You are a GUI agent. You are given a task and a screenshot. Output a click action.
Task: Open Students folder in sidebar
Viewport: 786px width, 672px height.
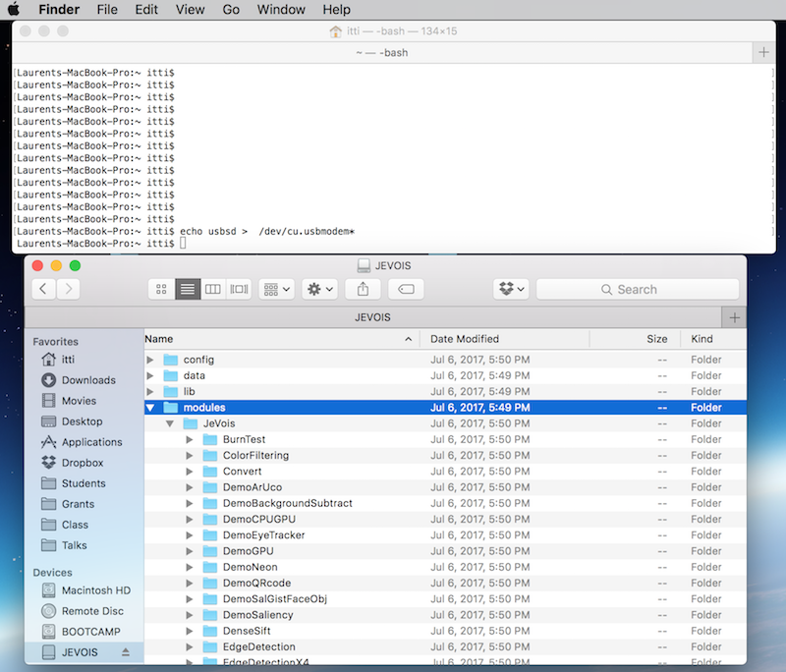(84, 483)
